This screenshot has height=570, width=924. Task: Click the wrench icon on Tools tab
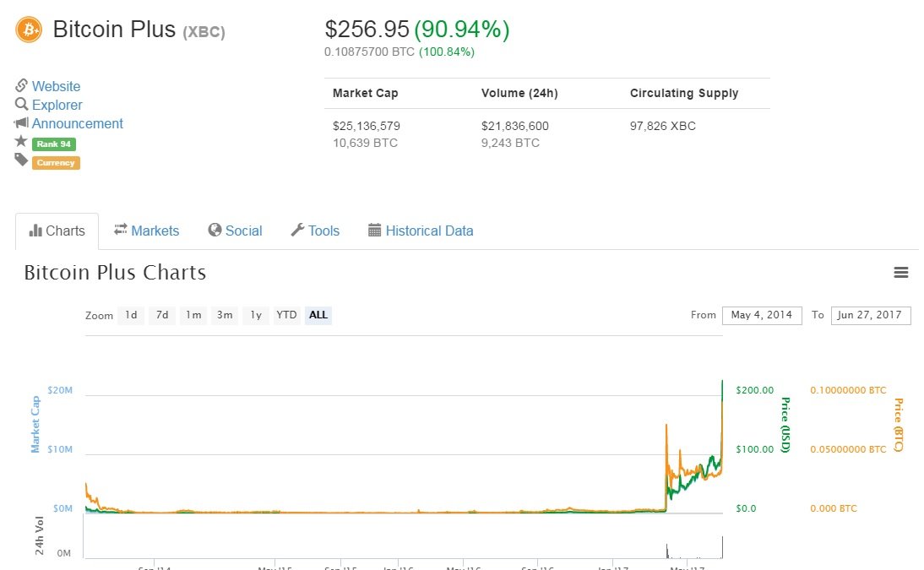coord(297,230)
